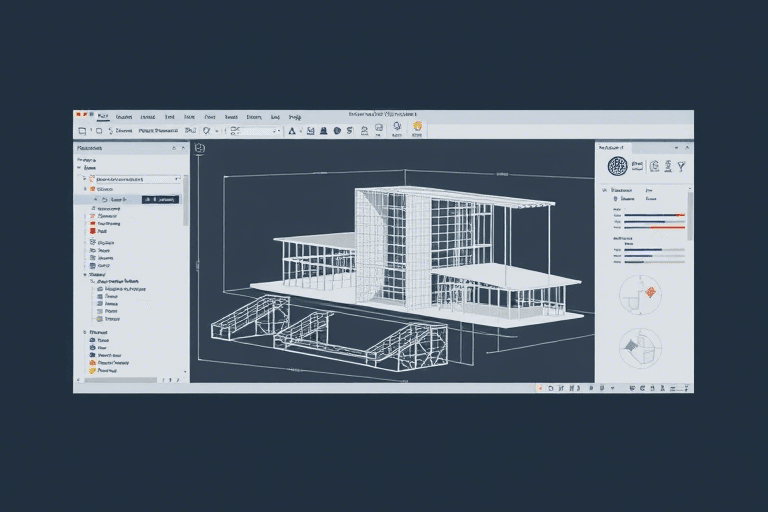Image resolution: width=768 pixels, height=512 pixels.
Task: Click the yellow icon at toolbar's right end
Action: pyautogui.click(x=417, y=129)
